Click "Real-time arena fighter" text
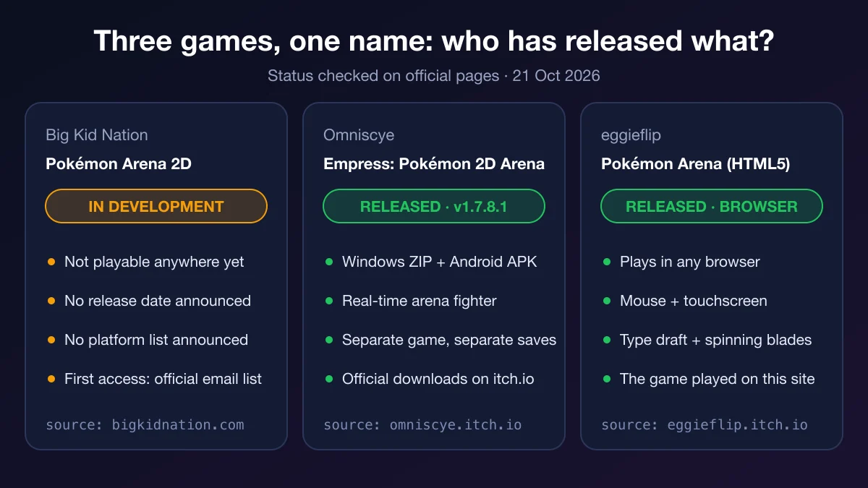Screen dimensions: 868x488 [x=420, y=301]
